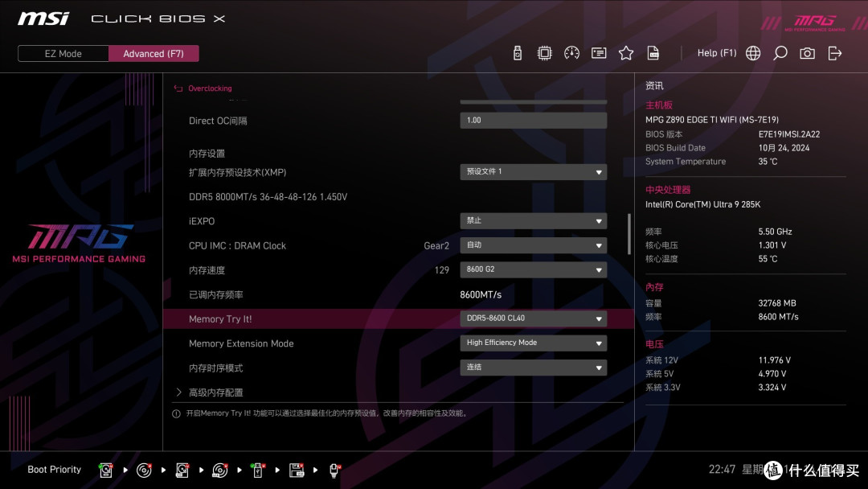Viewport: 868px width, 489px height.
Task: Open the M-Flash USB BIOS update icon
Action: pos(518,53)
